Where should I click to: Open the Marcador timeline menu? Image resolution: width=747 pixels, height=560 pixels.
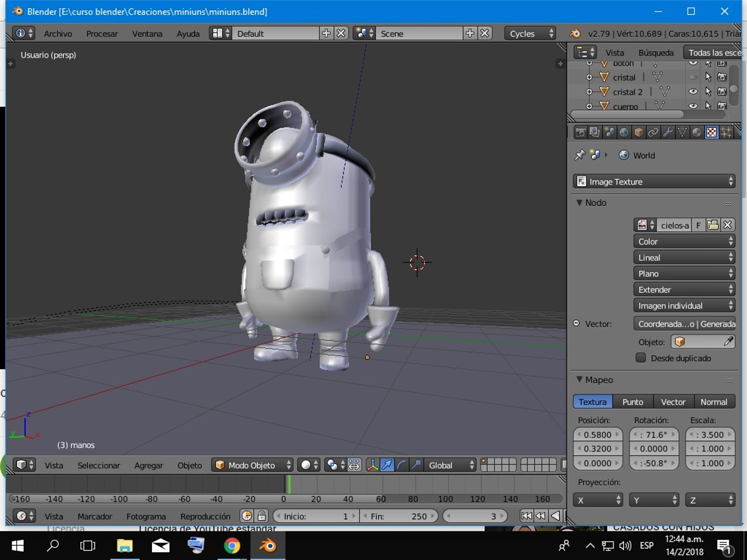click(94, 516)
